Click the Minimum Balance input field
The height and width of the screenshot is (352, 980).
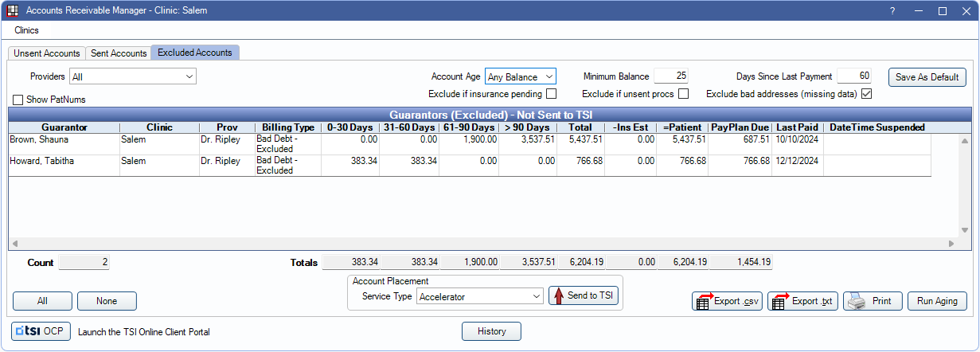670,76
